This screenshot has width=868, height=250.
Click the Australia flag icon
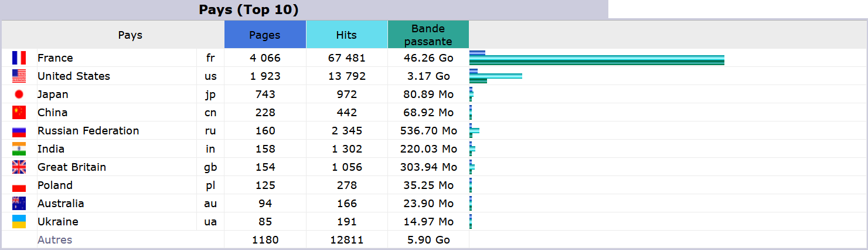pos(19,204)
